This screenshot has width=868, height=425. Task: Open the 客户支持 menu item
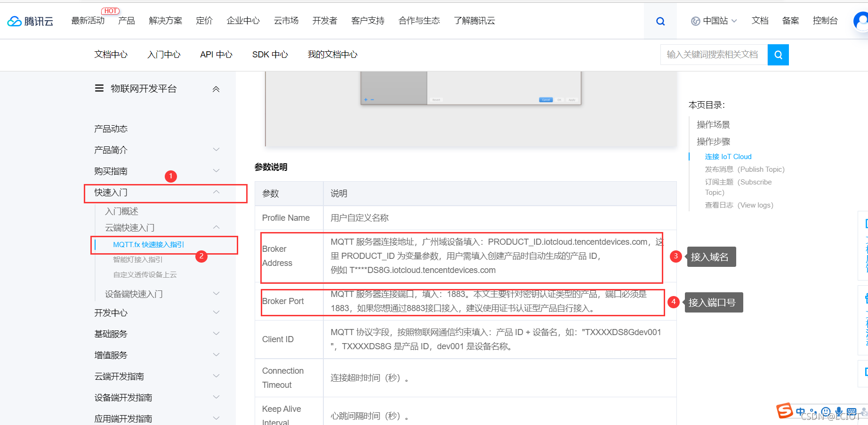point(368,21)
